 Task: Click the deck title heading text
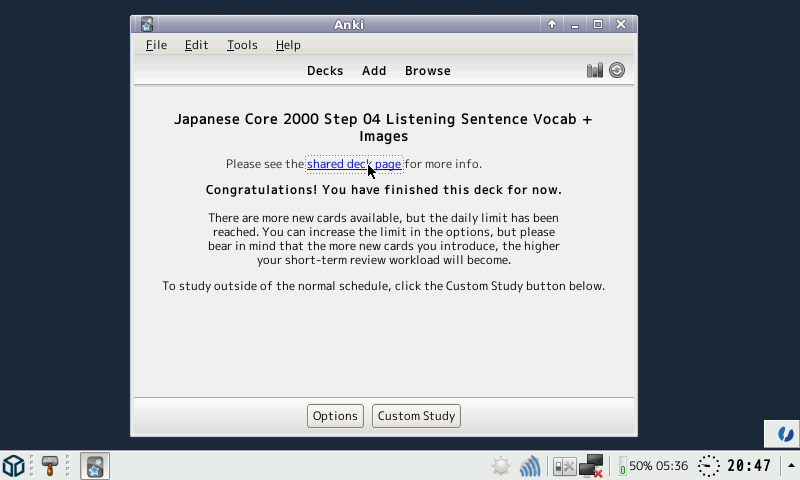coord(383,128)
